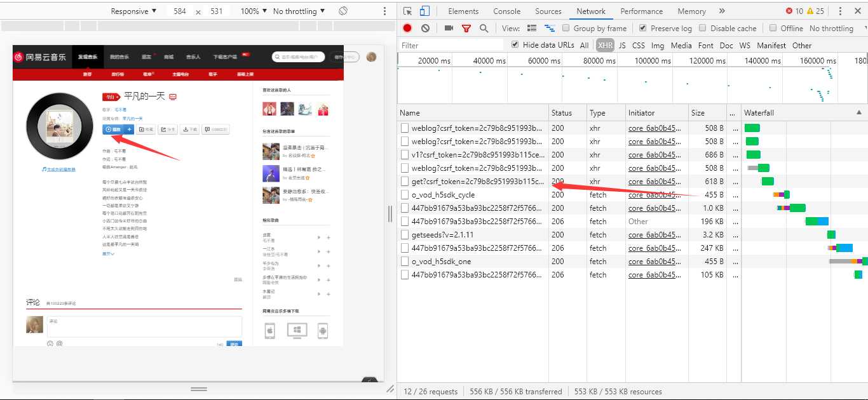Open the error count indicator
This screenshot has height=400, width=868.
coord(794,11)
